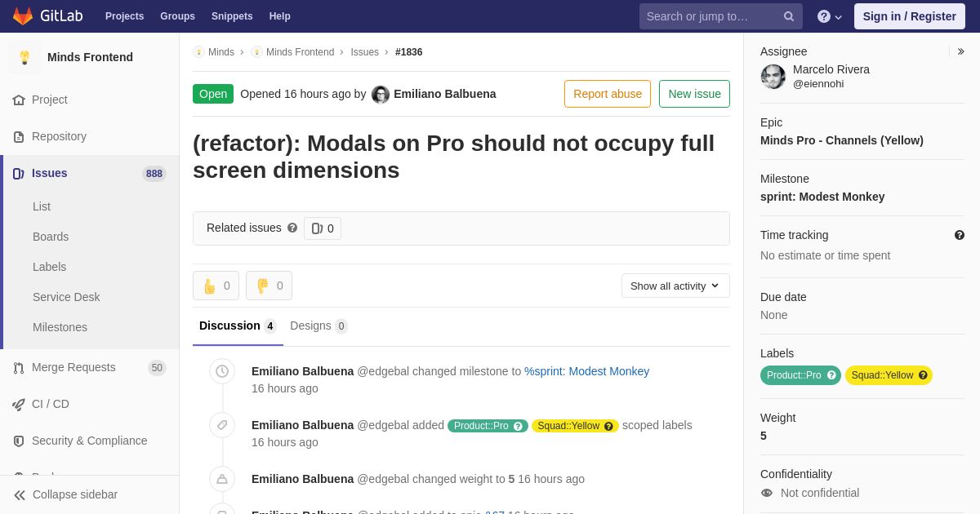Image resolution: width=980 pixels, height=514 pixels.
Task: Open Help in the top navigation
Action: click(x=280, y=16)
